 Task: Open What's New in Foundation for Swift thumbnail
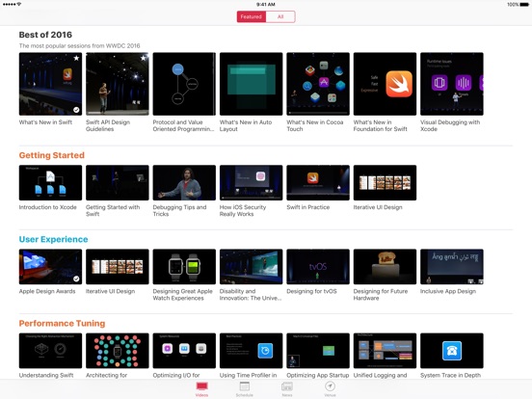coord(385,84)
